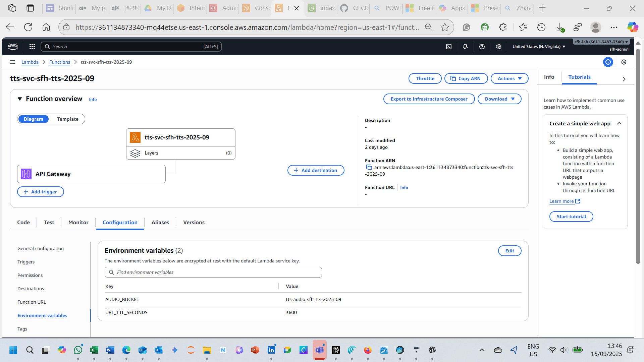Select the Template view toggle
This screenshot has width=644, height=362.
click(x=67, y=119)
